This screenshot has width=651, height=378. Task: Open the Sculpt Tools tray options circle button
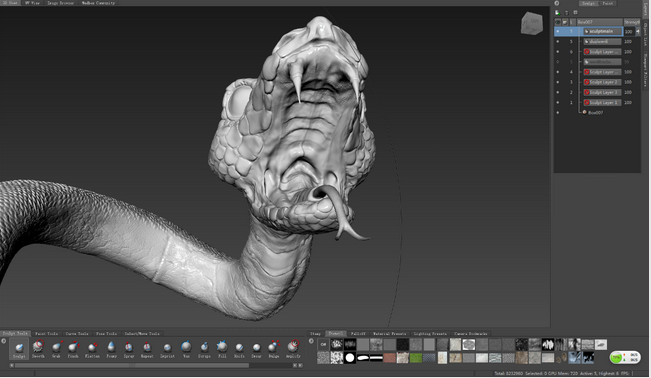click(4, 341)
